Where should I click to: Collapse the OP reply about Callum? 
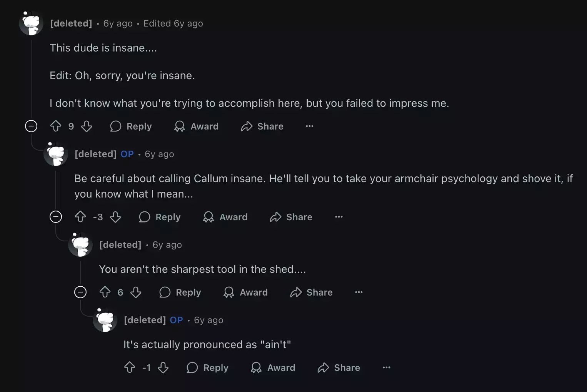pos(56,217)
